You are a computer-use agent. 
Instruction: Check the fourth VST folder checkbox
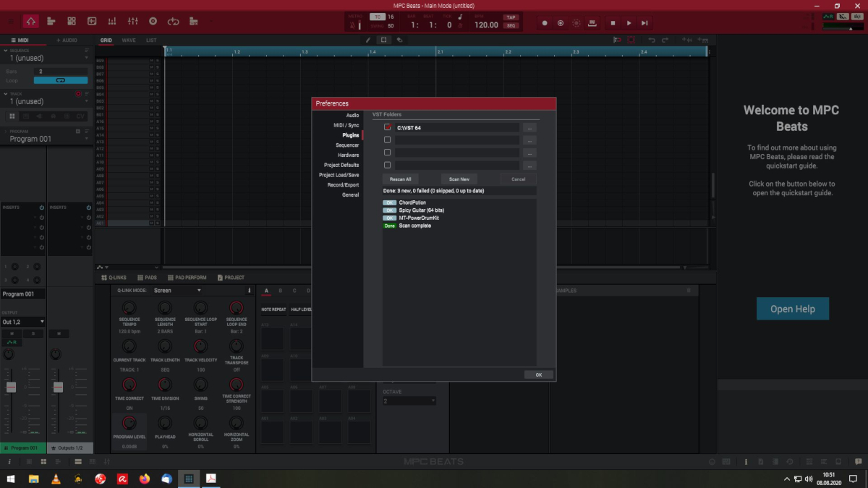[x=388, y=165]
